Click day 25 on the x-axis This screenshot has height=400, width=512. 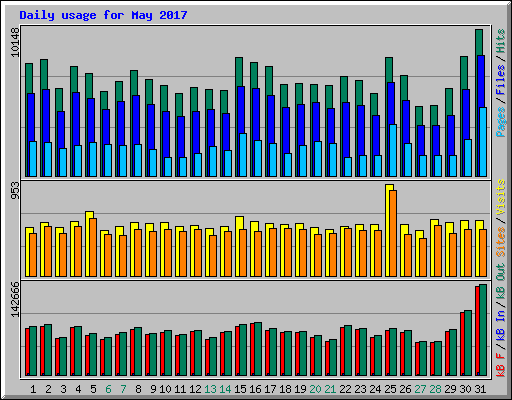(x=390, y=389)
